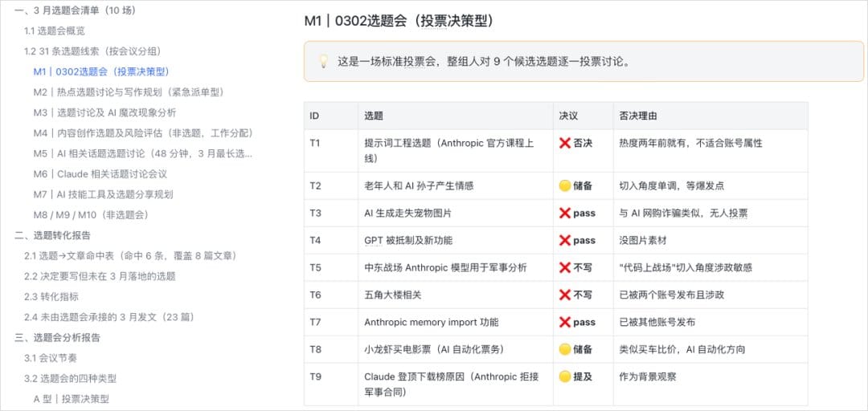
Task: Click the 决议 column header
Action: point(568,116)
